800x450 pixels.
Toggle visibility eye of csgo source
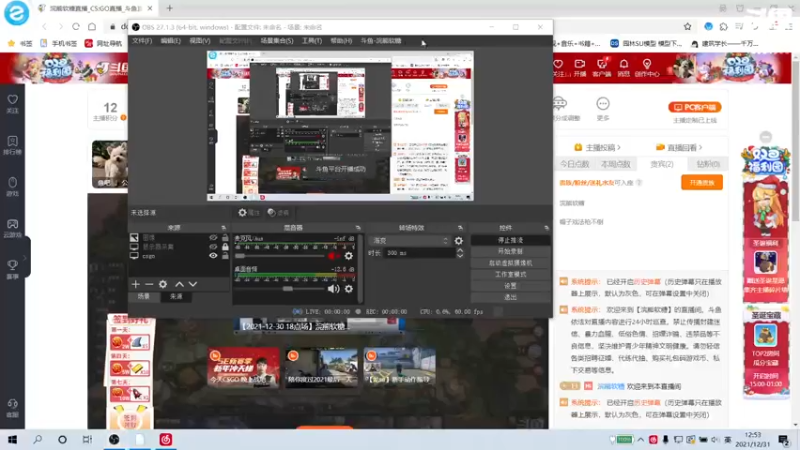213,256
